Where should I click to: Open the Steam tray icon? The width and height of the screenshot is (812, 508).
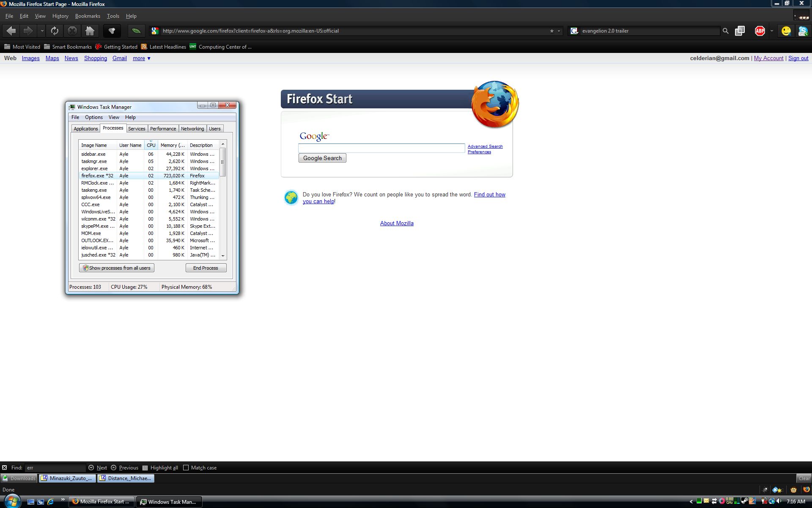(x=745, y=501)
